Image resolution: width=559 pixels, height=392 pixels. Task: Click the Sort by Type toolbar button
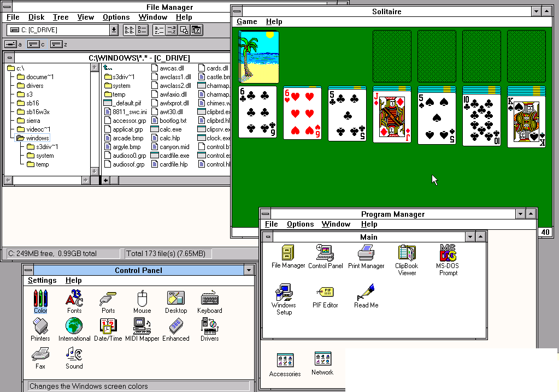click(171, 30)
